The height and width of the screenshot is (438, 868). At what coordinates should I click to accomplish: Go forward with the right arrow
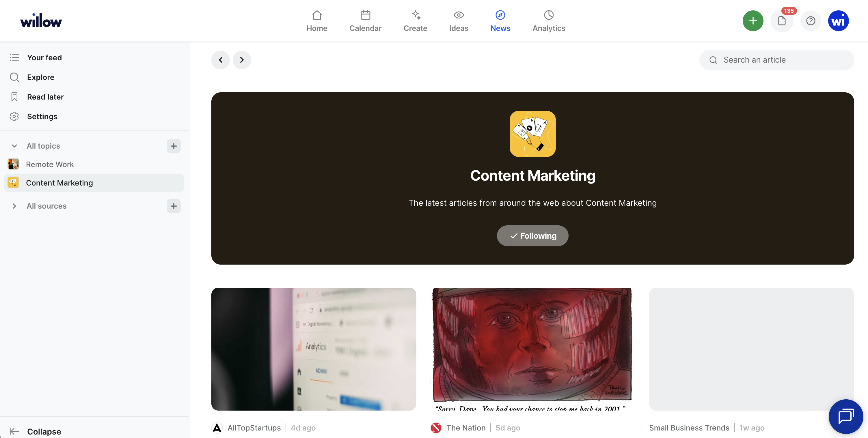tap(242, 60)
